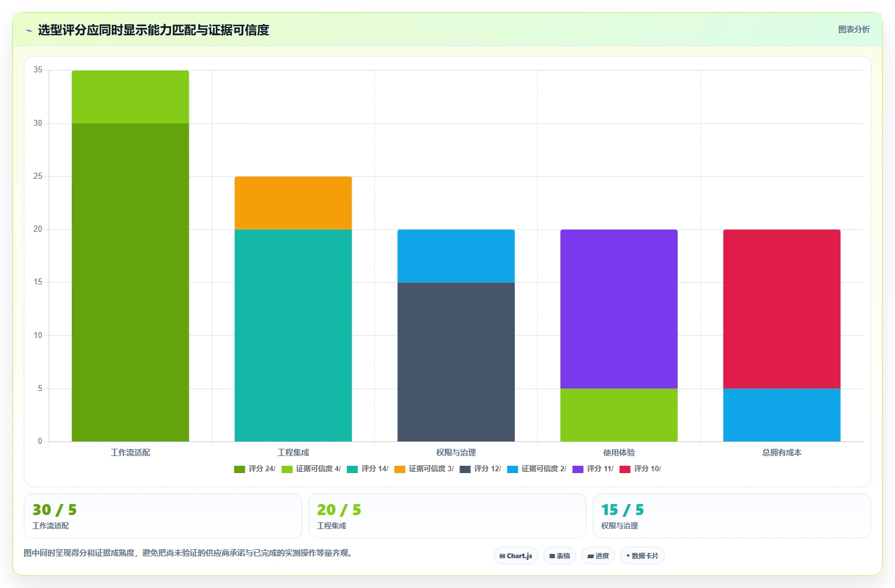This screenshot has height=588, width=895.
Task: Click the purple swatch of 评分 11/
Action: point(578,469)
